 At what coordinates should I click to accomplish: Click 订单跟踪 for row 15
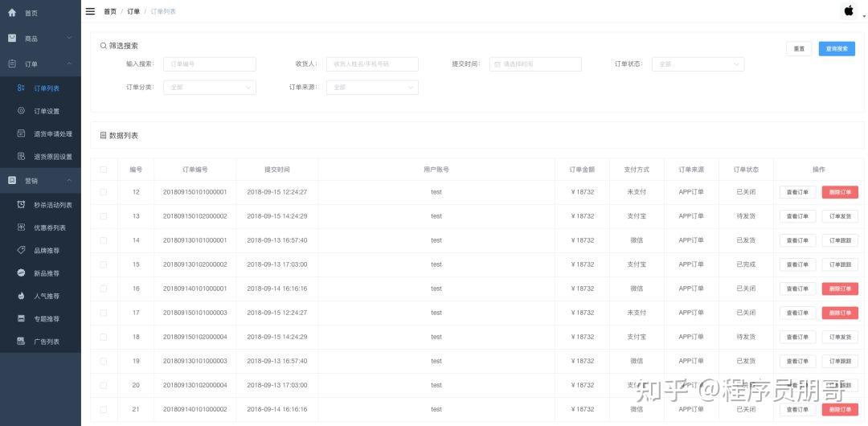[x=841, y=264]
